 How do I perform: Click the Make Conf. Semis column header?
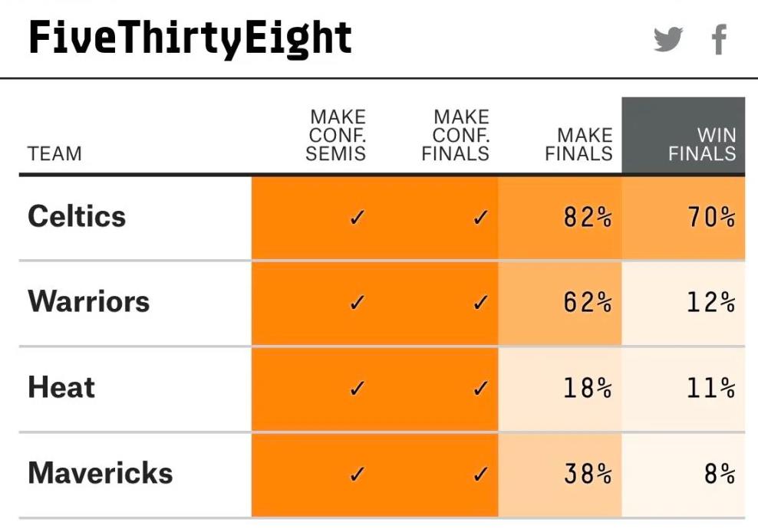[x=335, y=135]
